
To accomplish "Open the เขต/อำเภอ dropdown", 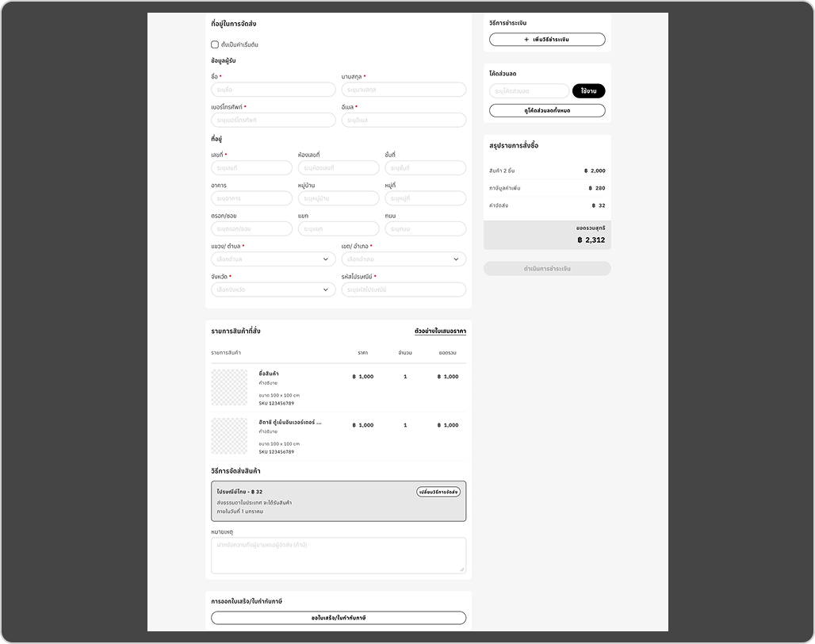I will tap(403, 259).
